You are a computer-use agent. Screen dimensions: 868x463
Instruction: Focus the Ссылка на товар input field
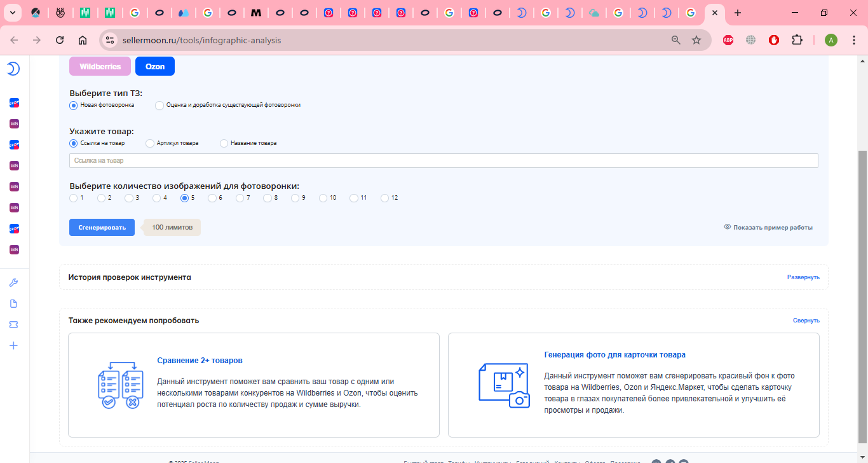pos(444,160)
